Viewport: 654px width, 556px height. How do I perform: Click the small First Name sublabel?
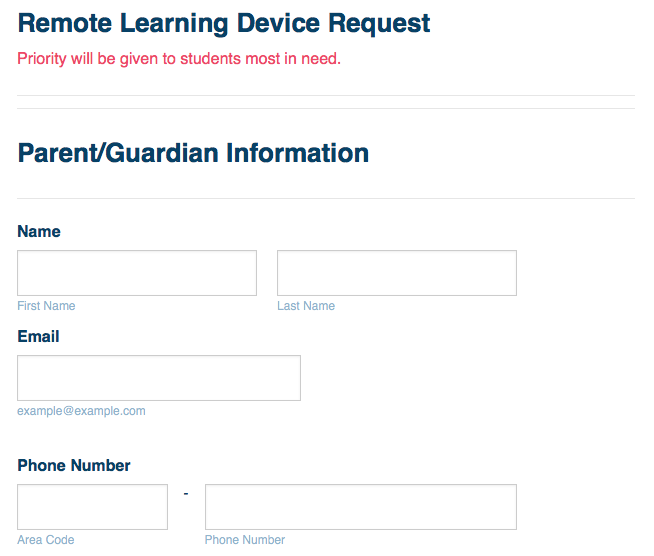pyautogui.click(x=46, y=306)
